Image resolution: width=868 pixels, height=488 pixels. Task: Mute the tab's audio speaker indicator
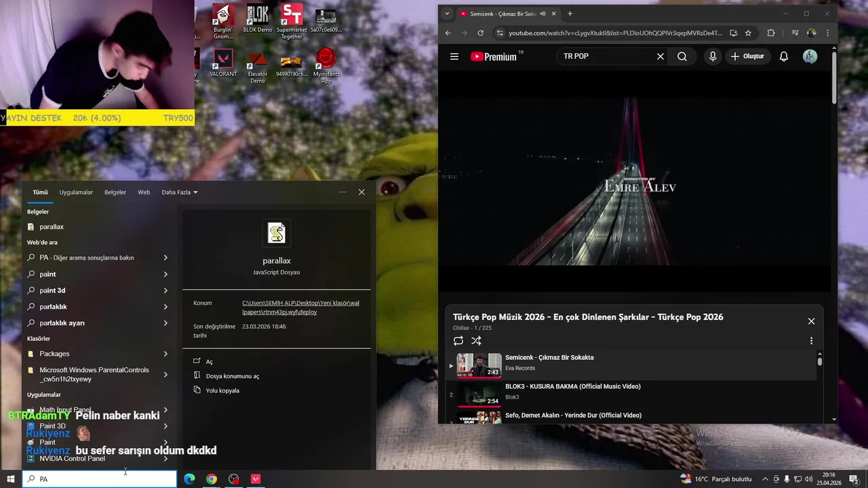click(x=542, y=14)
